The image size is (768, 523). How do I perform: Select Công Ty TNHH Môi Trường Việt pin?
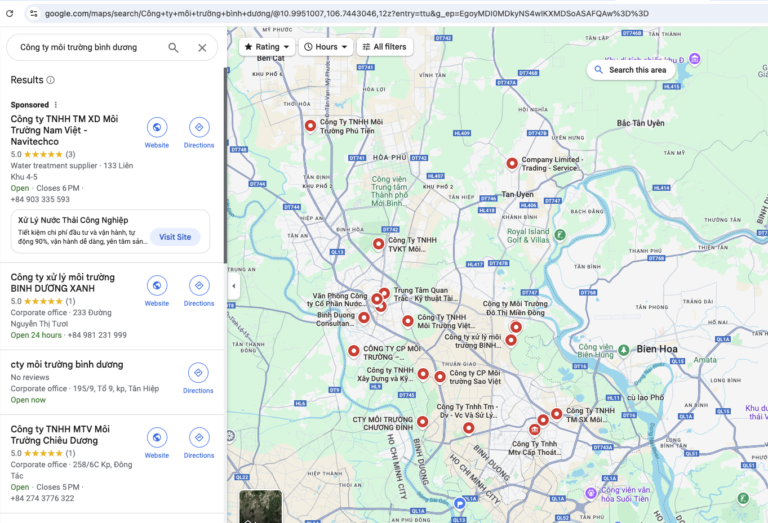[408, 321]
